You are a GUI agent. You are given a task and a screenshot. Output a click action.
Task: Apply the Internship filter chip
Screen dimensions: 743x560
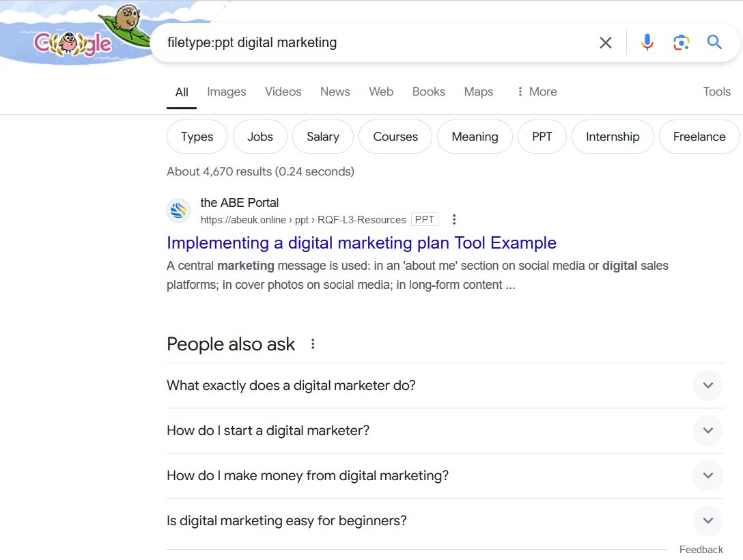click(x=613, y=137)
